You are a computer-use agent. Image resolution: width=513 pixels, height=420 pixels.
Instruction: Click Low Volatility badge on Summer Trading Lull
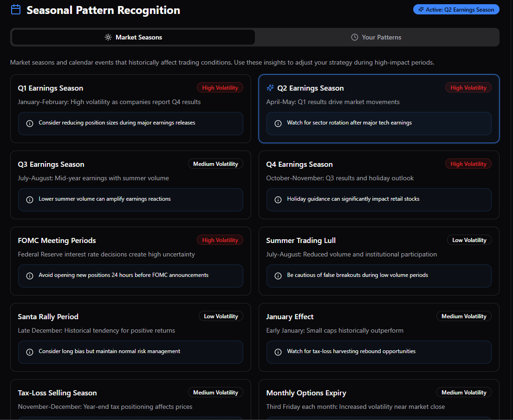tap(469, 240)
